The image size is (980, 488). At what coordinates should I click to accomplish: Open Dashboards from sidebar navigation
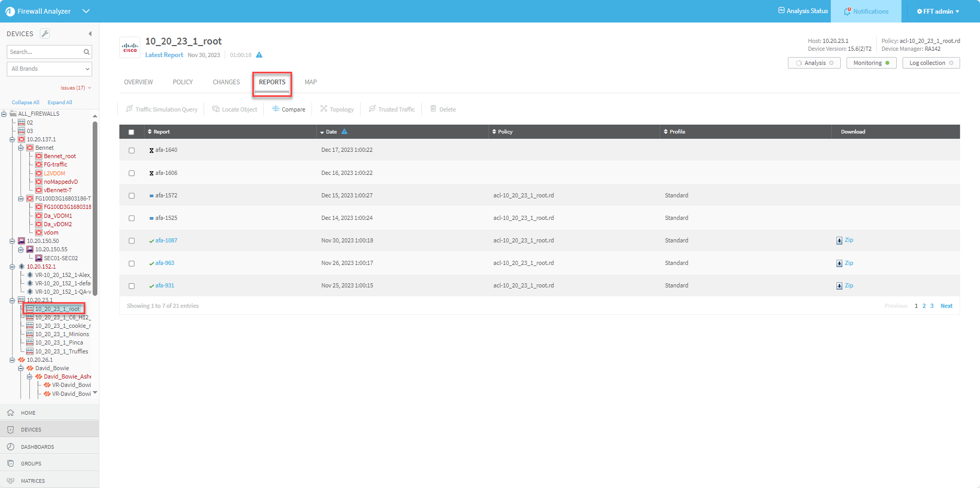point(37,447)
